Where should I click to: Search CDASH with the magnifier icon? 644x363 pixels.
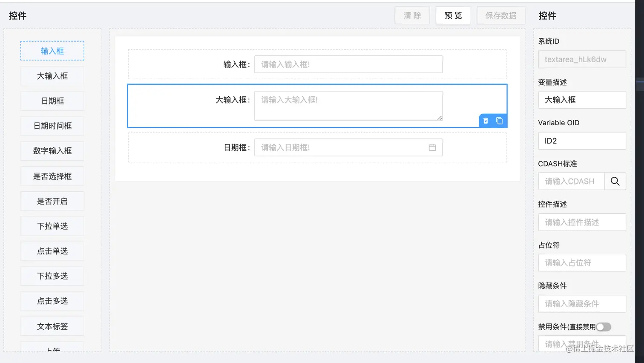click(x=615, y=181)
